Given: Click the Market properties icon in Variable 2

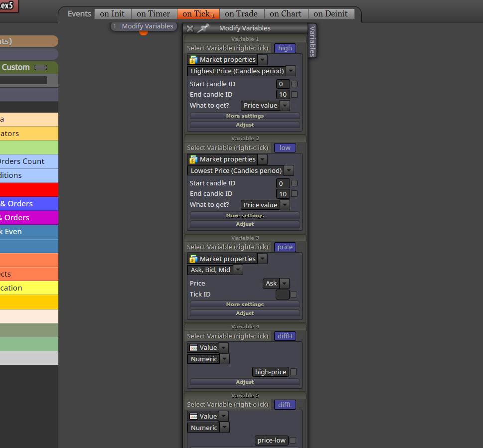Looking at the screenshot, I should coord(193,159).
